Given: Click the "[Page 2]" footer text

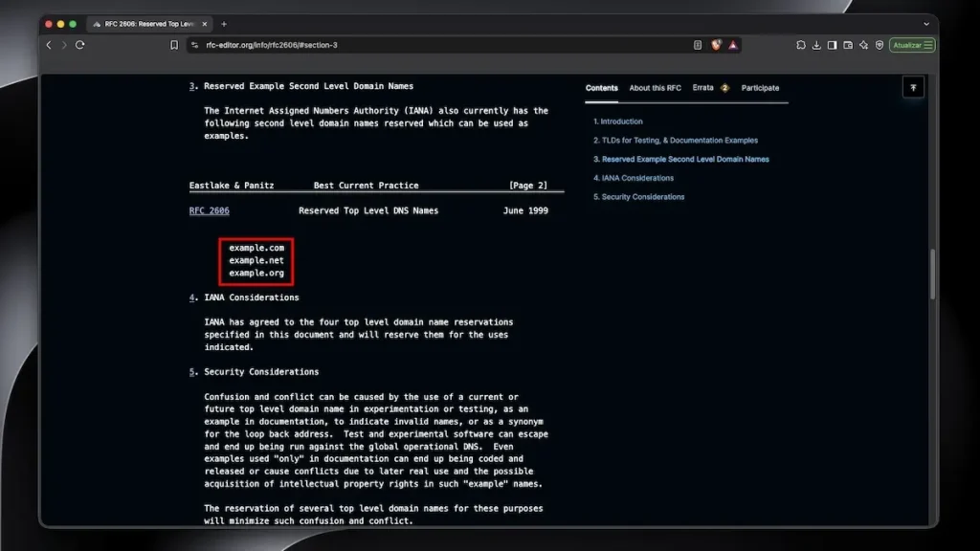Looking at the screenshot, I should pos(528,186).
